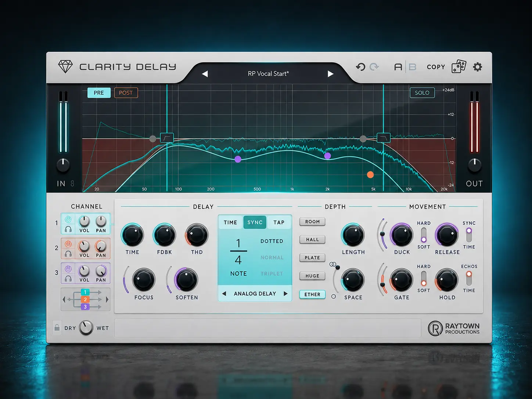Screen dimensions: 532x399
Task: Select the high-pass filter handle
Action: 167,138
